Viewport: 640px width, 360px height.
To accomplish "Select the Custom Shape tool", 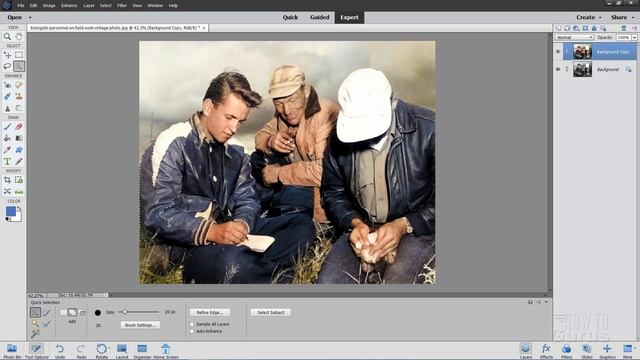I will [19, 150].
